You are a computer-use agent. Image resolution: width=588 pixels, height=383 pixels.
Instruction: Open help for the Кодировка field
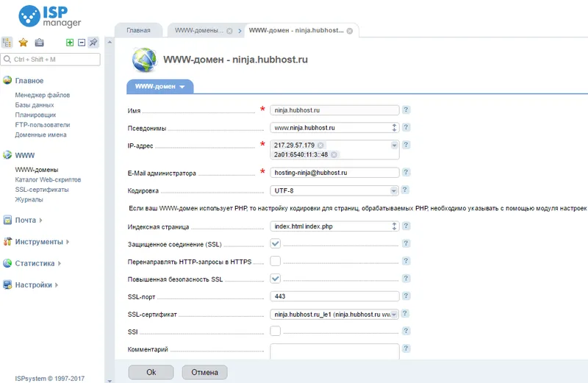pos(405,190)
